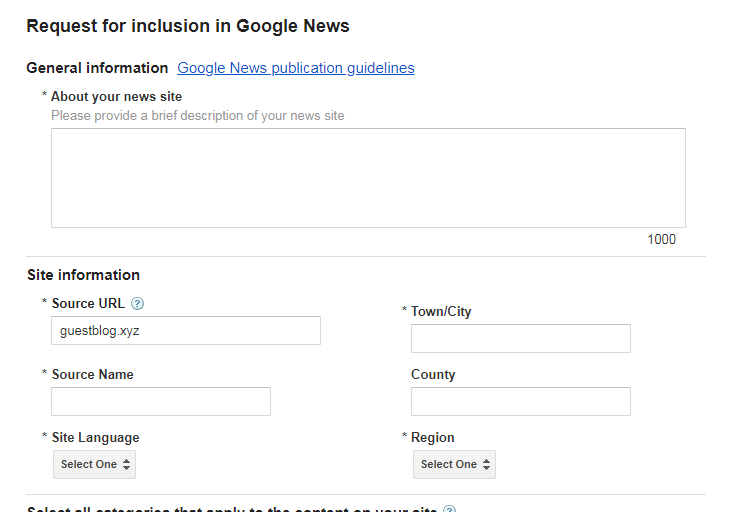Image resolution: width=731 pixels, height=519 pixels.
Task: Click the About your news site text area
Action: click(368, 178)
